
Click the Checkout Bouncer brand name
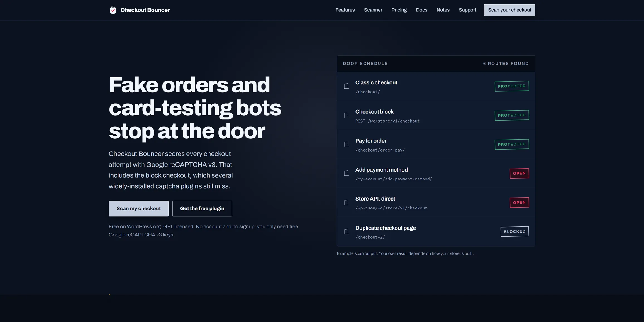(145, 10)
